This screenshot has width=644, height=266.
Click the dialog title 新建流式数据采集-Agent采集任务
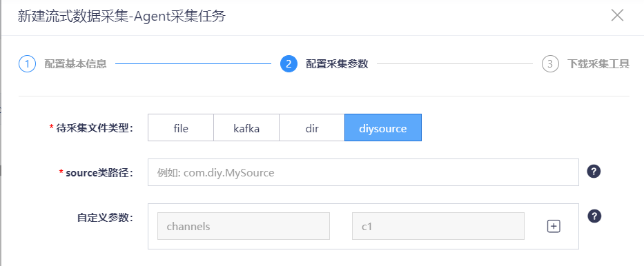coord(121,17)
